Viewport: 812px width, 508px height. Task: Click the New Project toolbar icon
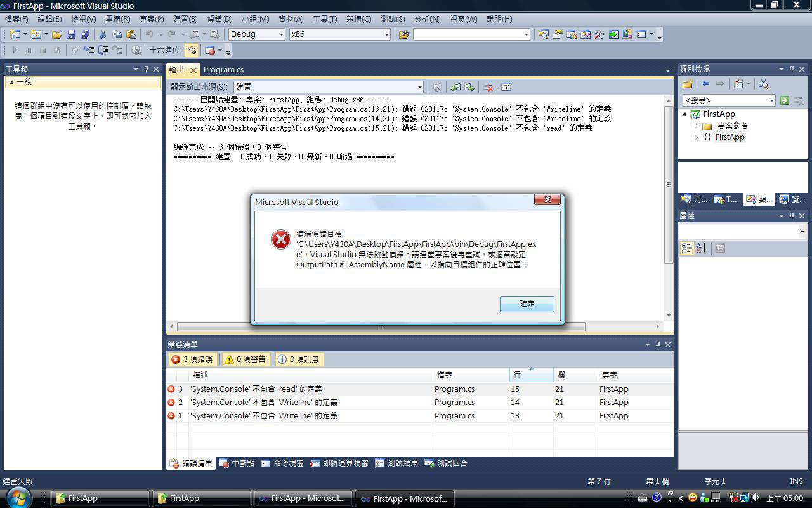(x=15, y=34)
